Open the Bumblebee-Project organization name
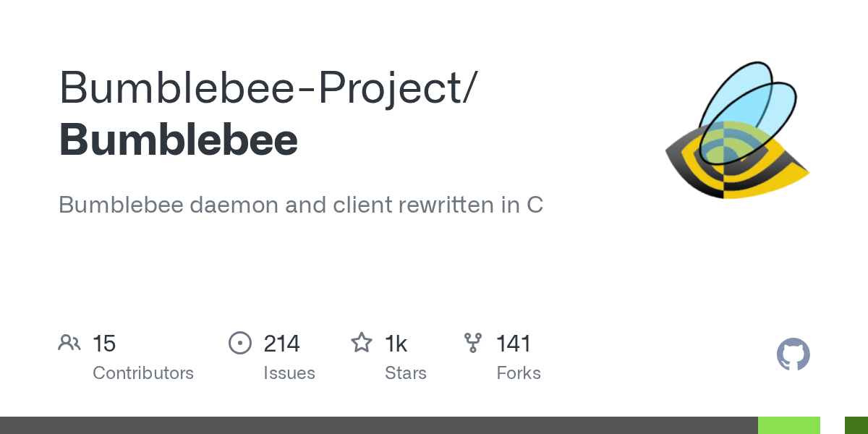The image size is (868, 434). point(267,88)
